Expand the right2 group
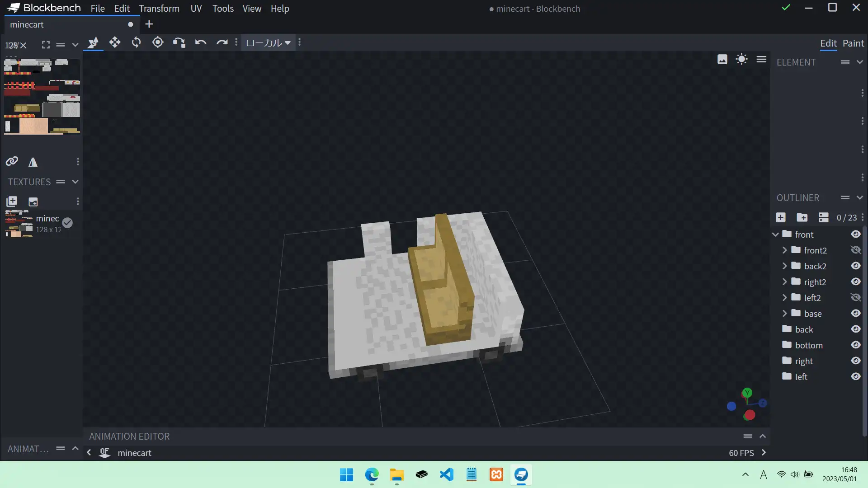The height and width of the screenshot is (488, 868). point(785,282)
